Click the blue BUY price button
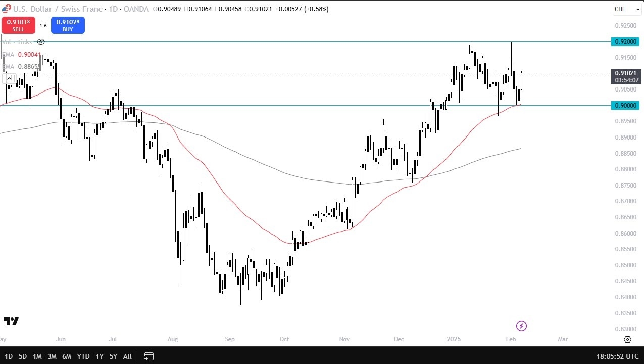 point(68,25)
